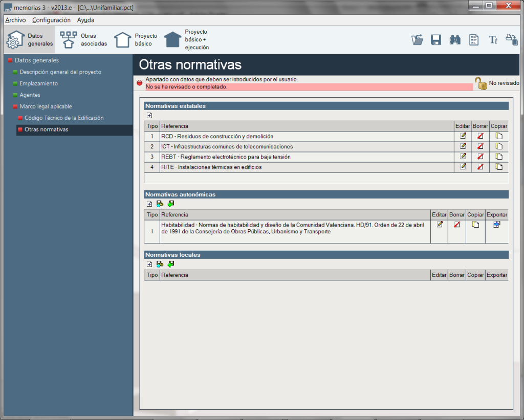Image resolution: width=524 pixels, height=420 pixels.
Task: Save project with floppy disk icon
Action: (436, 40)
